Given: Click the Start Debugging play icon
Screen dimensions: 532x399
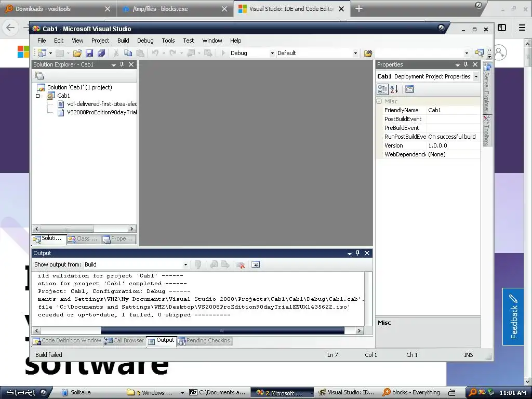Looking at the screenshot, I should (x=223, y=53).
